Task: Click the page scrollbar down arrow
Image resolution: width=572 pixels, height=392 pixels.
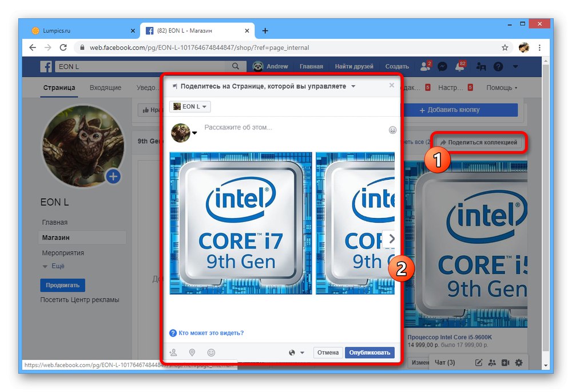Action: pyautogui.click(x=546, y=365)
